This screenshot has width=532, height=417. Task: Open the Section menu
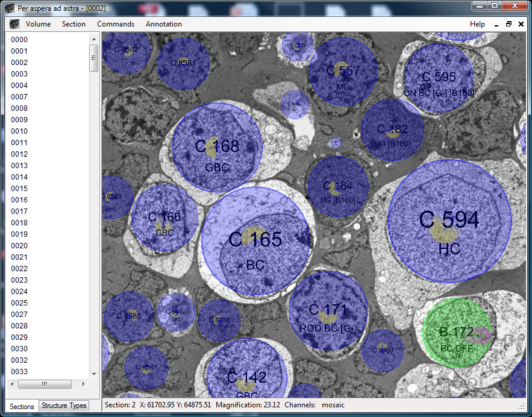point(74,24)
